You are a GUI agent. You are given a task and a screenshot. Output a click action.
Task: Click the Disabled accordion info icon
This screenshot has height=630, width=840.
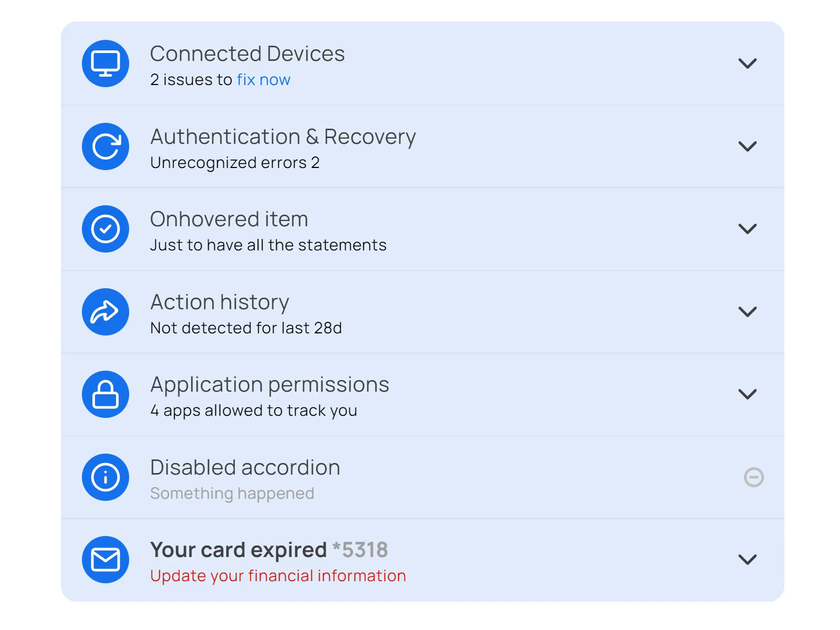(x=106, y=477)
